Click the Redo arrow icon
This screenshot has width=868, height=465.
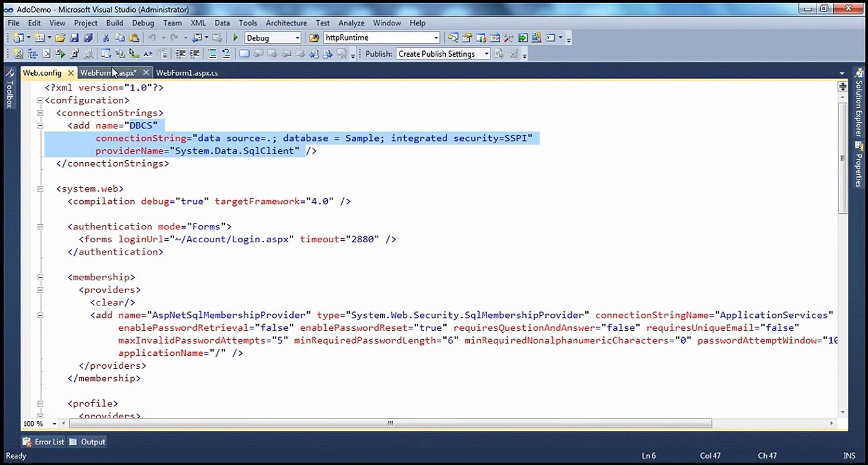point(174,38)
